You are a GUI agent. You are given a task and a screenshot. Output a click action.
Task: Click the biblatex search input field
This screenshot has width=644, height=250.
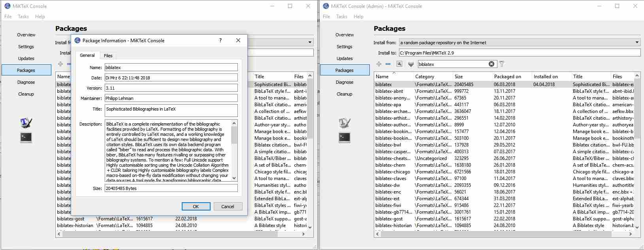coord(453,64)
